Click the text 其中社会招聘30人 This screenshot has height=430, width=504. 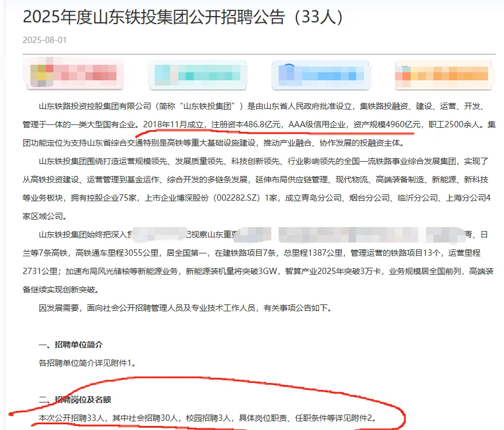tap(144, 418)
